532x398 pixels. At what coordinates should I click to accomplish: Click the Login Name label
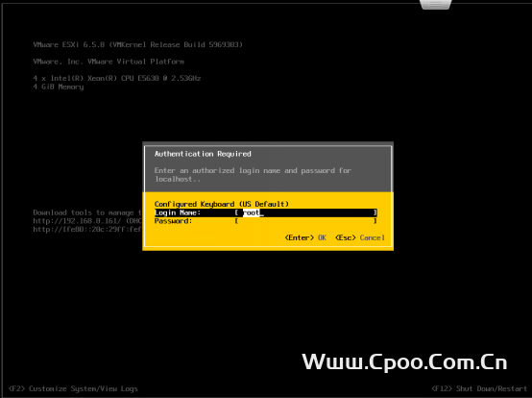click(x=178, y=212)
